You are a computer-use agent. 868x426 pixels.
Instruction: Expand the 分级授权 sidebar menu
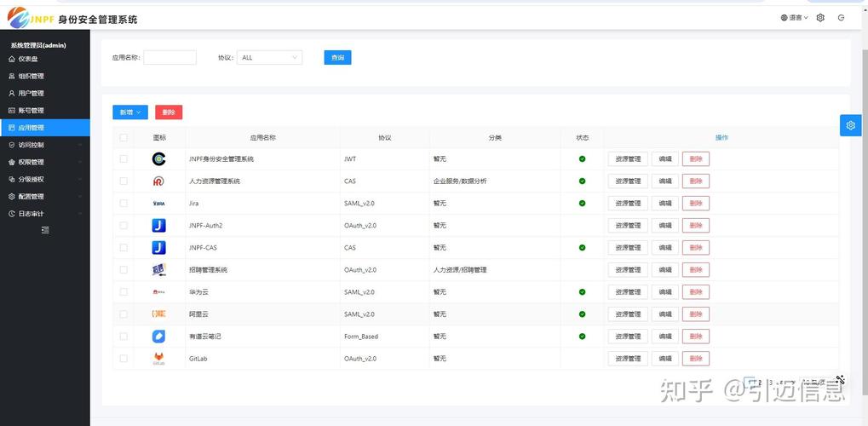coord(45,179)
